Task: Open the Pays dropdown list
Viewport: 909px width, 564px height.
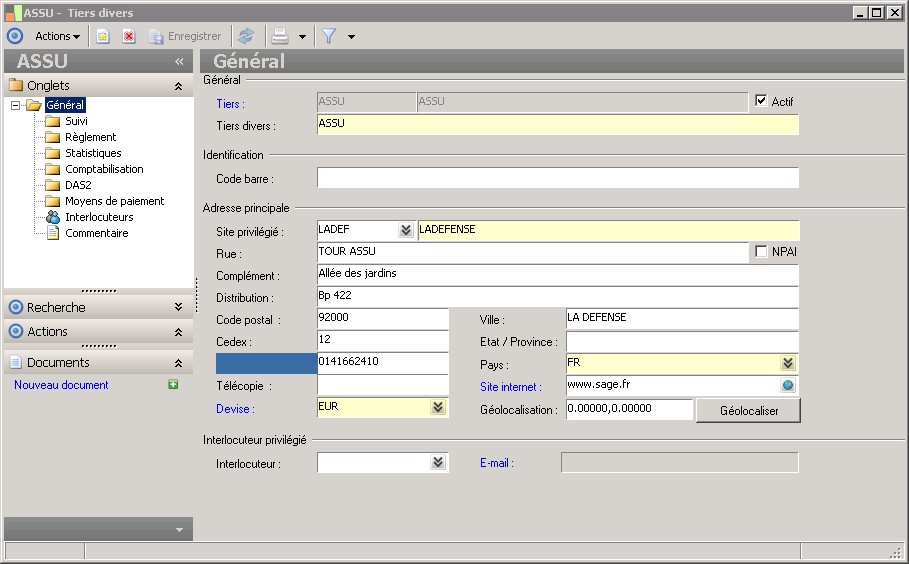Action: [788, 364]
